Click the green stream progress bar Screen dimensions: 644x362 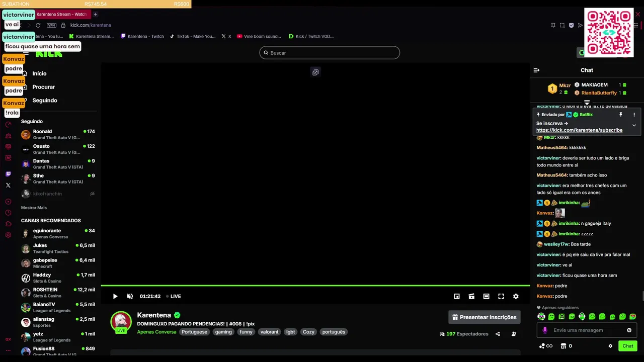pos(315,286)
